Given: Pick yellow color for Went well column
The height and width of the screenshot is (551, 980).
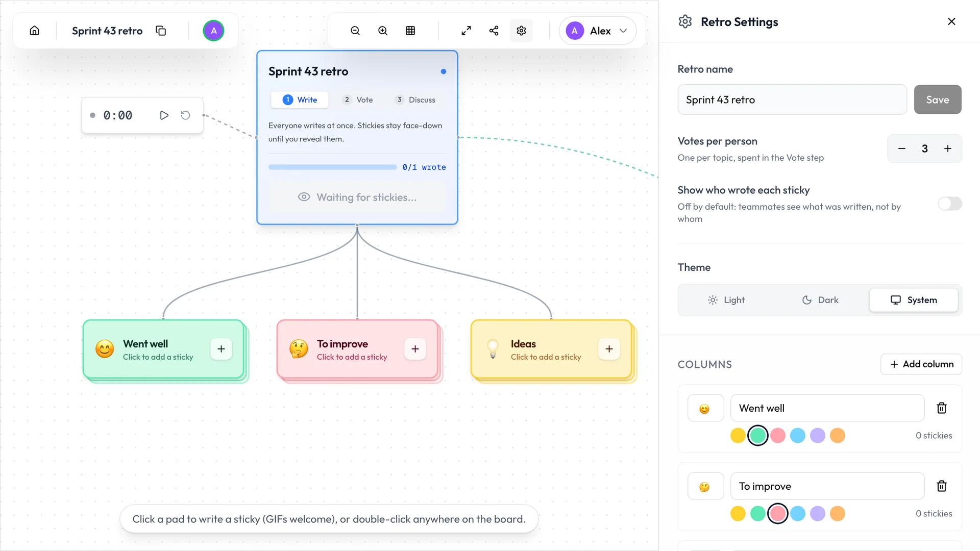Looking at the screenshot, I should point(738,436).
